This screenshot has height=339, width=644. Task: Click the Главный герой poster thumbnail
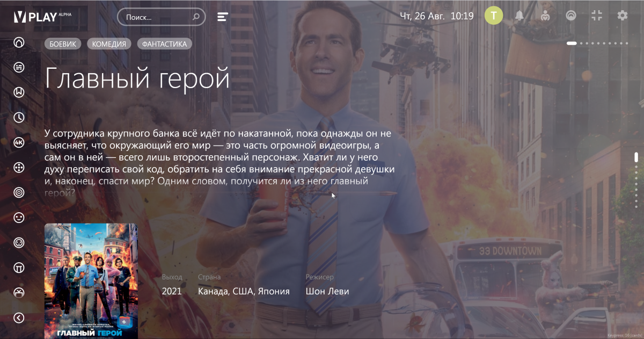pyautogui.click(x=91, y=281)
